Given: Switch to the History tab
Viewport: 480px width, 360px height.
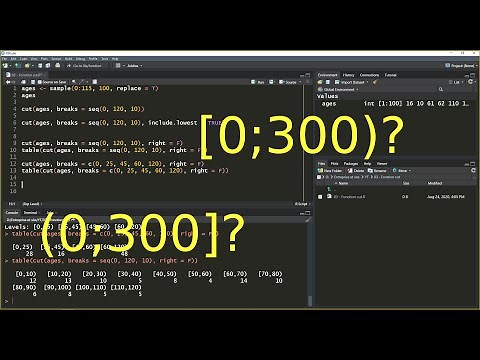Looking at the screenshot, I should point(348,75).
